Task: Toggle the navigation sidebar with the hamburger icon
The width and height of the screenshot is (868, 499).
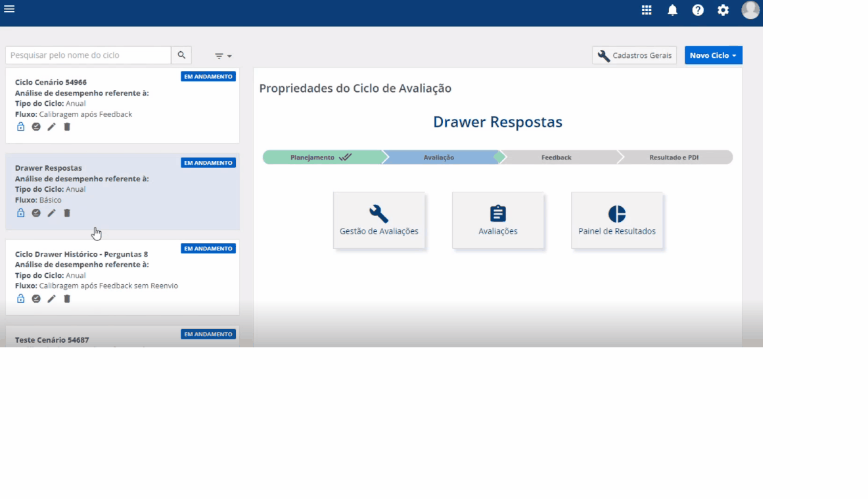Action: coord(9,9)
